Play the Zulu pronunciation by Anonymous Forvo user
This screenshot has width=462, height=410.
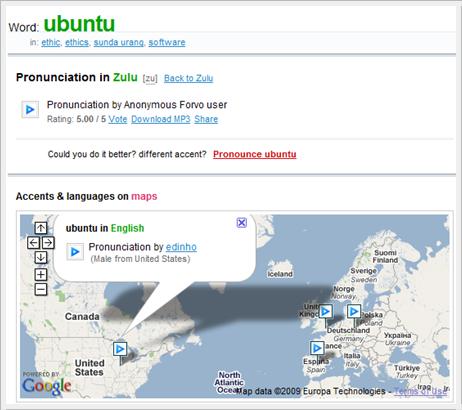click(x=30, y=109)
